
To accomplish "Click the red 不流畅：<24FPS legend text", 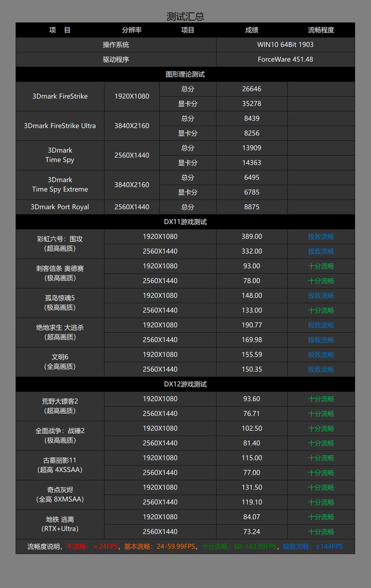I will [x=92, y=547].
